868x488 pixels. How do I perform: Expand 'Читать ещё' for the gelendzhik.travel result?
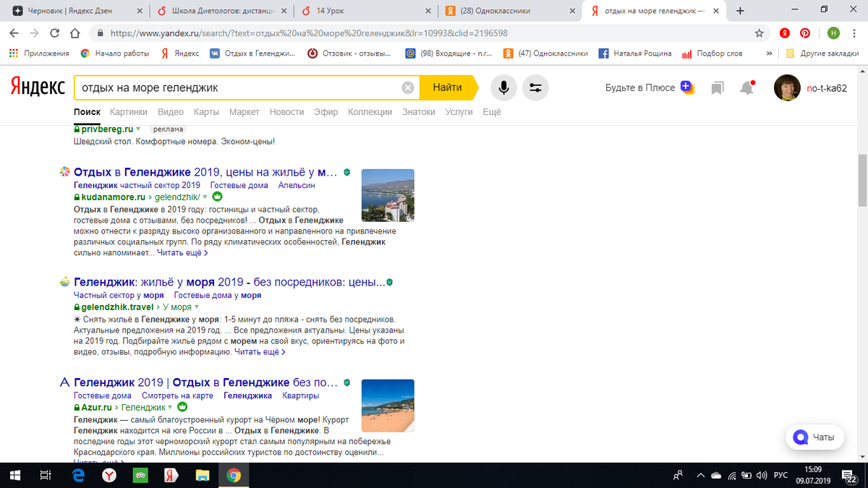(x=260, y=352)
